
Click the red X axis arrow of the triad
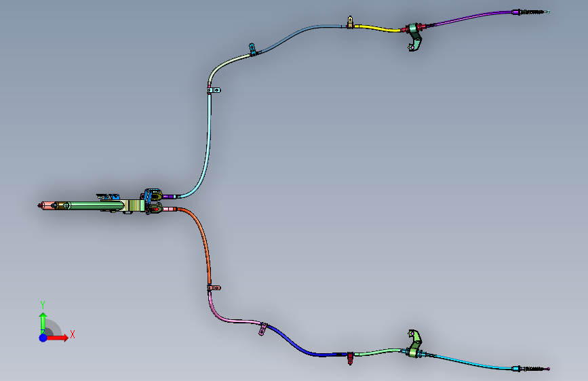(x=58, y=338)
